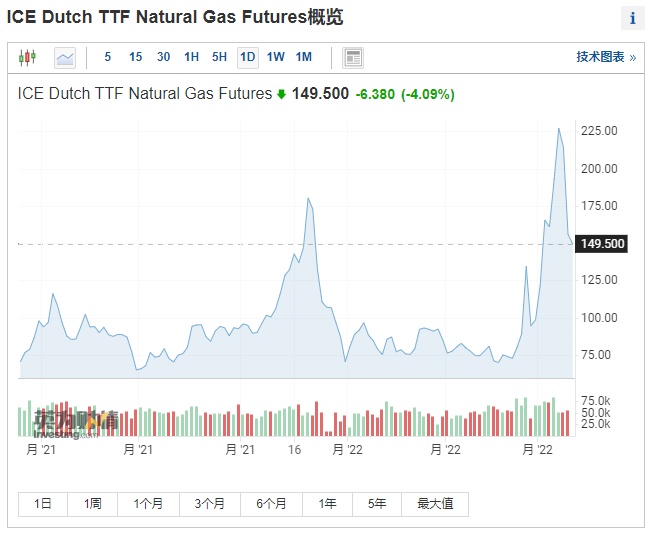The image size is (651, 534).
Task: Select the 1H interval
Action: tap(191, 57)
